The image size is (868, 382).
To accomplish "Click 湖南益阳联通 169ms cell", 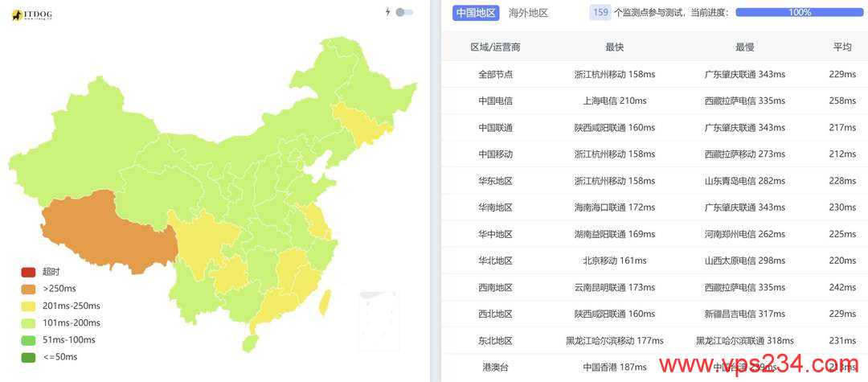I will tap(615, 234).
